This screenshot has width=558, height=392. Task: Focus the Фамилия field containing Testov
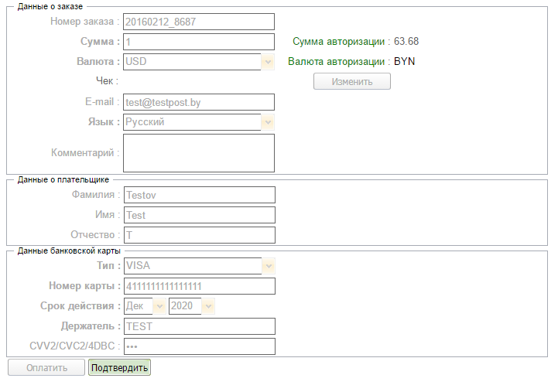click(199, 195)
